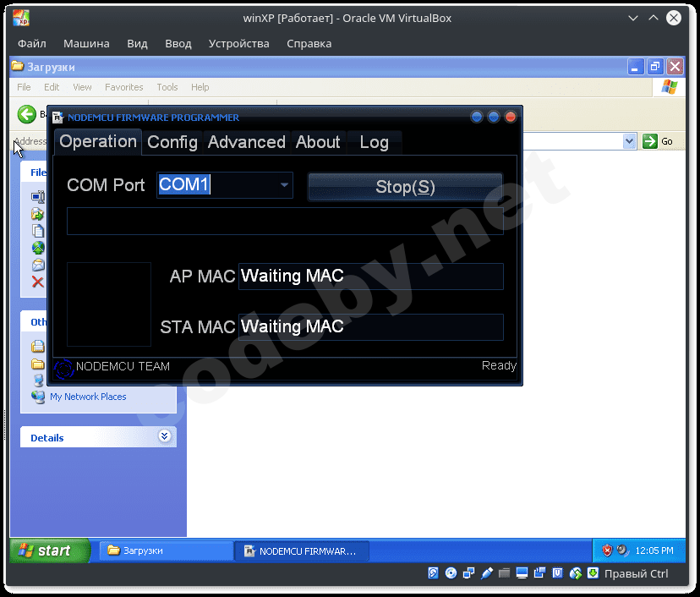Click the VirtualBox shared folders status icon
Viewport: 700px width, 597px height.
[x=504, y=573]
